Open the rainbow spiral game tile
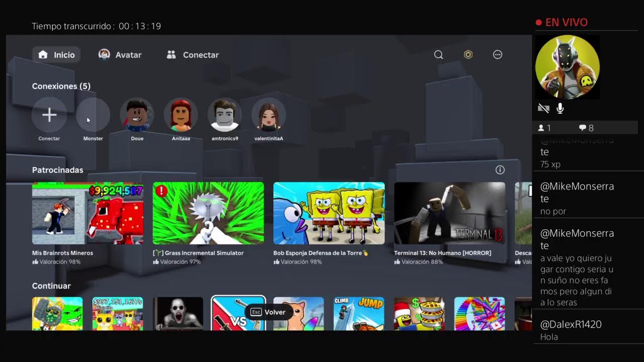 point(480,313)
